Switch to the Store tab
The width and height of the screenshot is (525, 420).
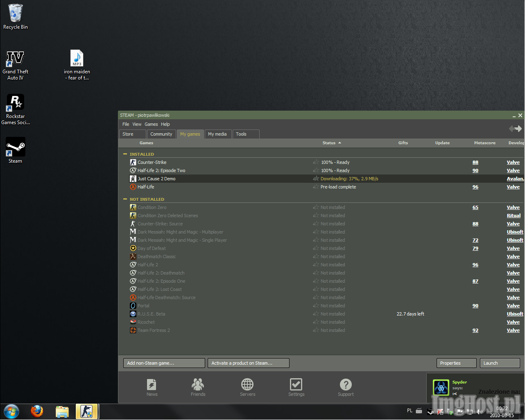click(x=133, y=134)
